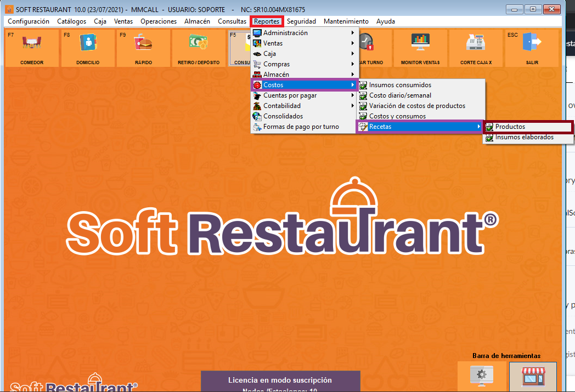Maximize the Soft Restaurant window

tap(533, 9)
